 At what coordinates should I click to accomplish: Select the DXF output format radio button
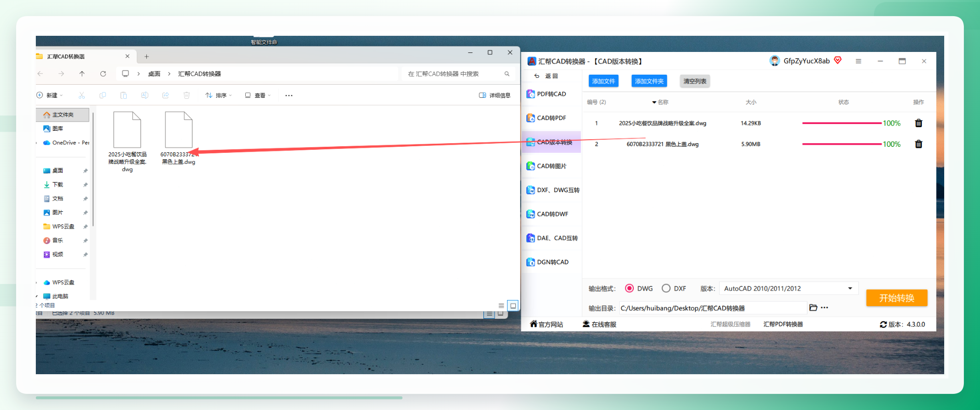666,288
